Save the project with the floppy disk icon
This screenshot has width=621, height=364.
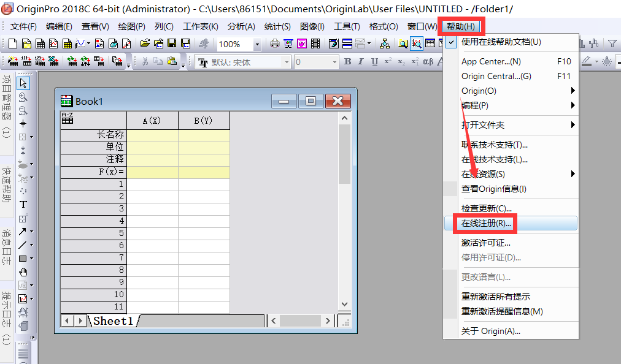click(x=172, y=44)
